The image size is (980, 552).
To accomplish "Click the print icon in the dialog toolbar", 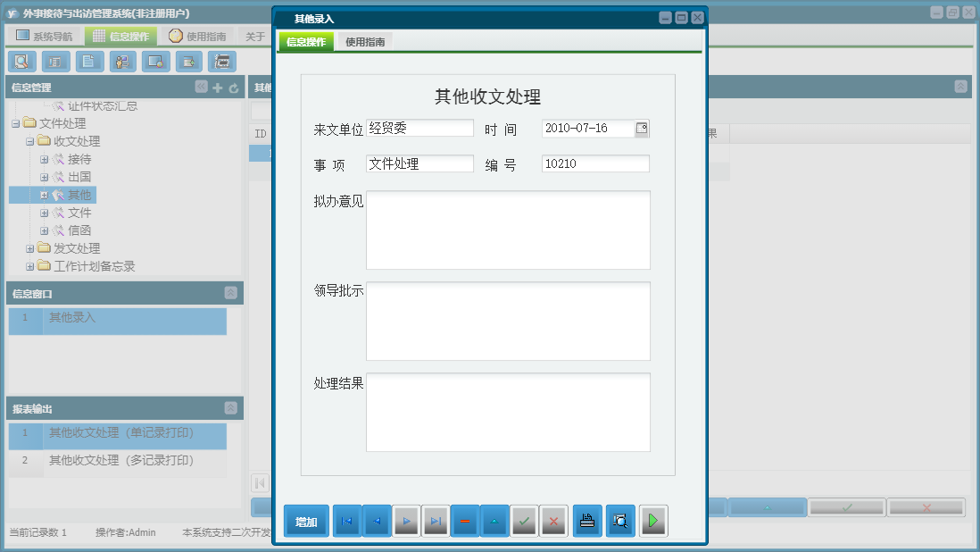I will (x=586, y=521).
